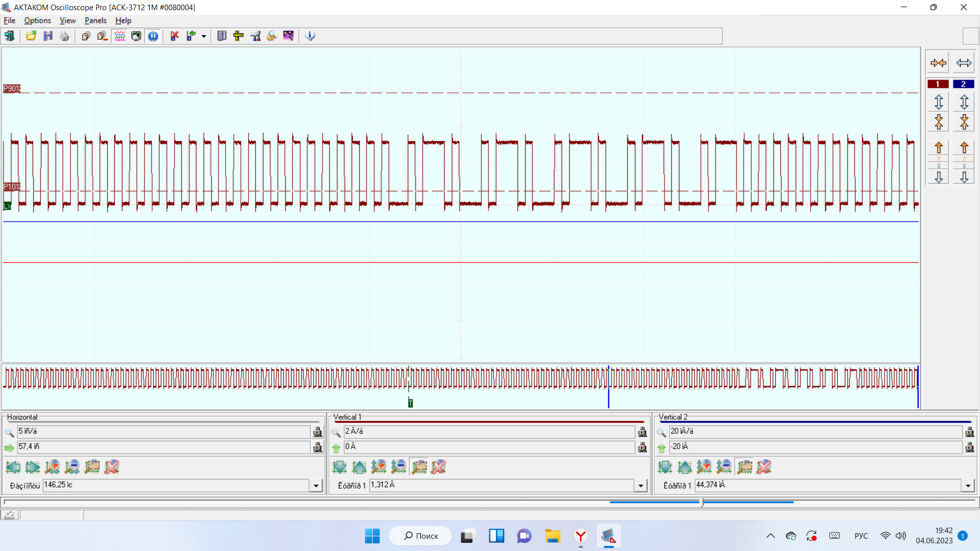Click the save floppy disk icon
Viewport: 980px width, 551px height.
click(48, 36)
